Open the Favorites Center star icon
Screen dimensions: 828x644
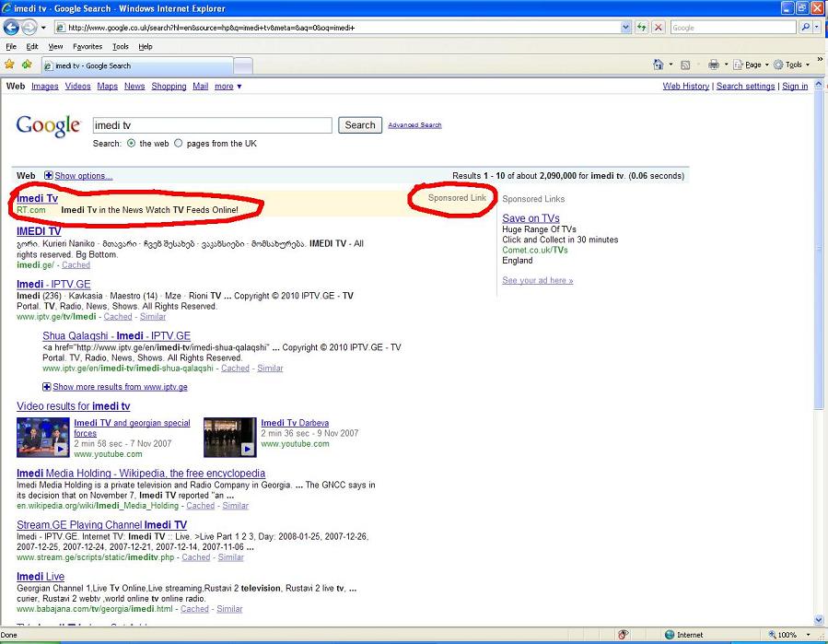[x=9, y=64]
